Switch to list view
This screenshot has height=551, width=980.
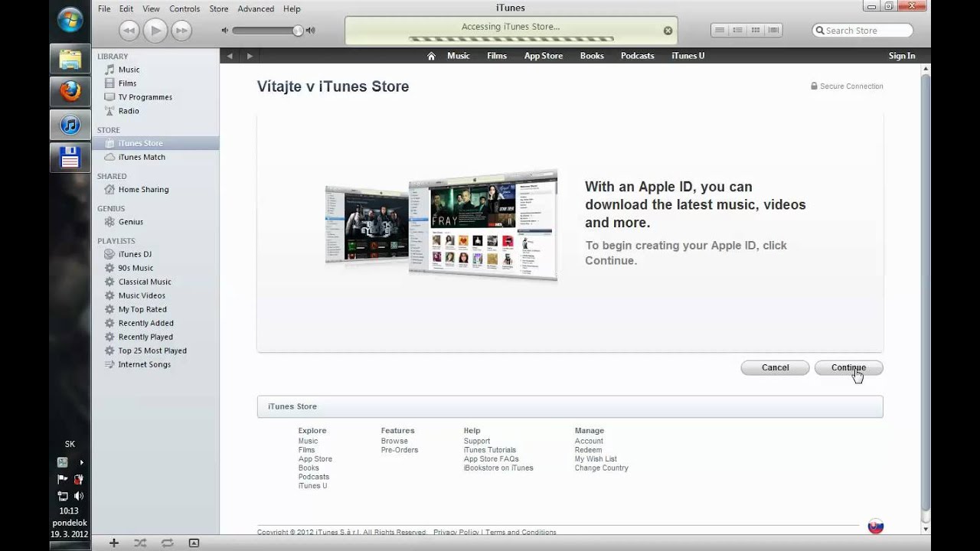tap(720, 31)
